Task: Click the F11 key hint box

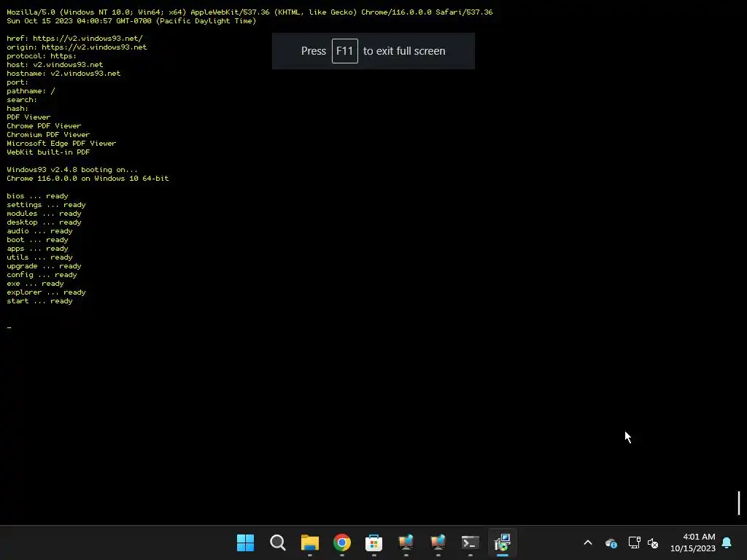Action: [345, 51]
